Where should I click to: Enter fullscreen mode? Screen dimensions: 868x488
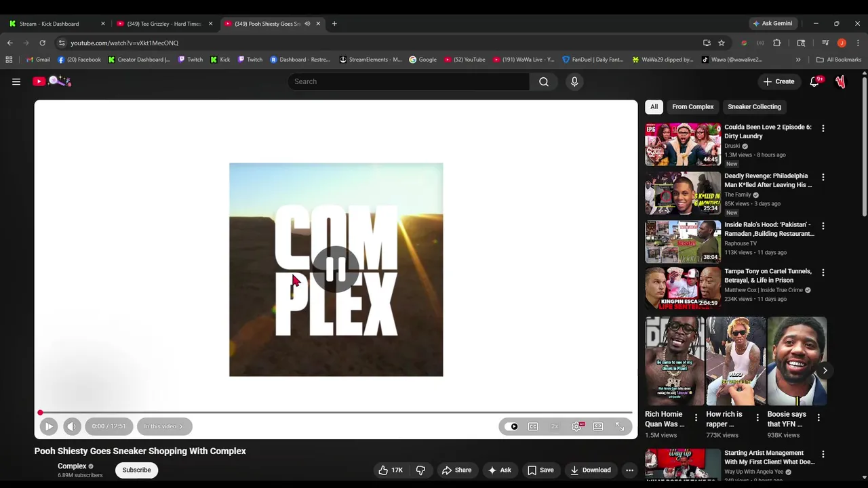620,426
